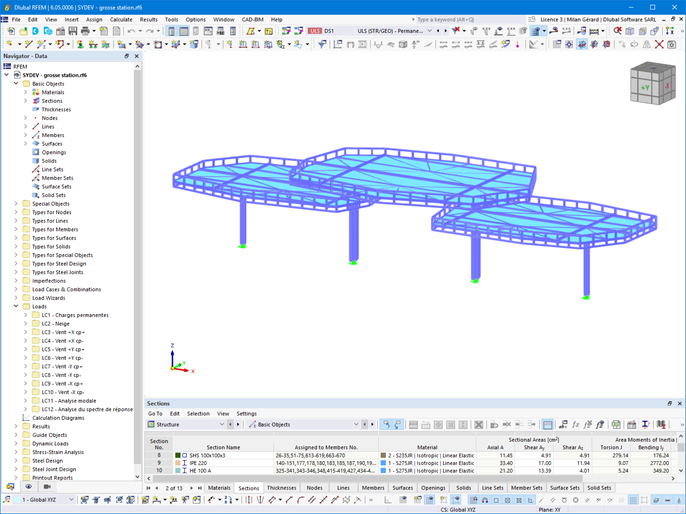Toggle the navigator Display eye tab

coord(28,486)
